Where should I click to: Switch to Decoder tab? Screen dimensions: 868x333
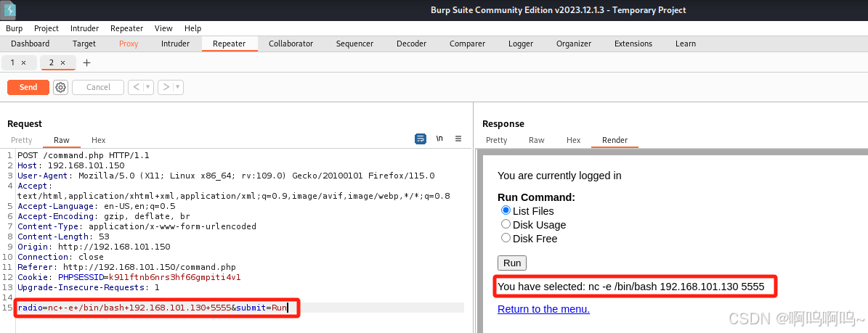pos(411,44)
